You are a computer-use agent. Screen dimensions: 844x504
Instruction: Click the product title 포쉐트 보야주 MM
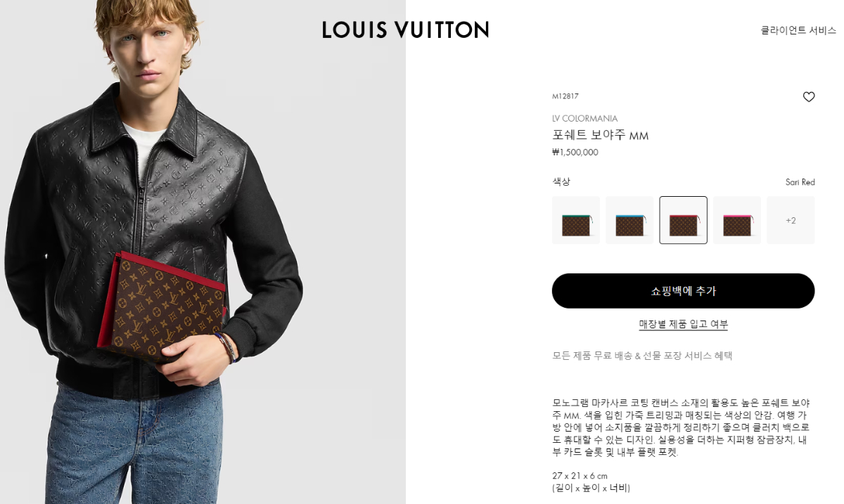point(601,135)
